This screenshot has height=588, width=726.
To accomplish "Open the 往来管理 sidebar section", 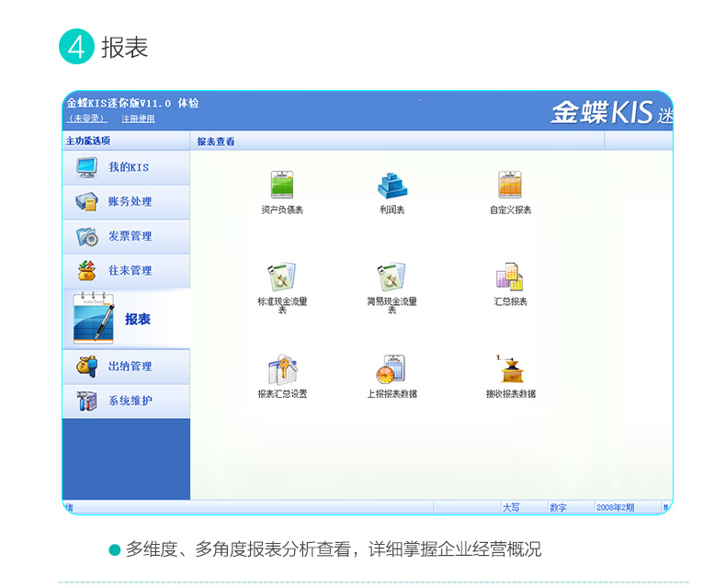I will (x=127, y=270).
